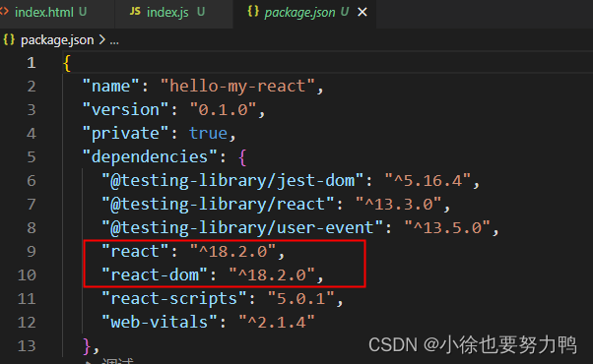The width and height of the screenshot is (593, 364).
Task: Click the "dependencies" key text
Action: (150, 156)
